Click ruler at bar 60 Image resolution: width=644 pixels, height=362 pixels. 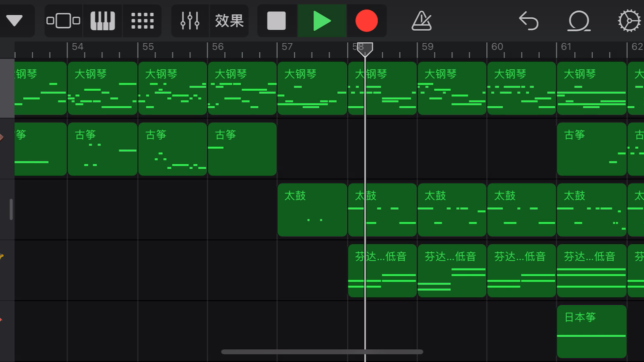(x=497, y=47)
